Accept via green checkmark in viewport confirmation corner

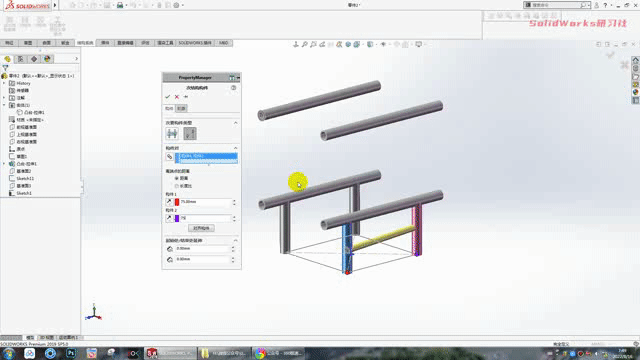coord(611,55)
